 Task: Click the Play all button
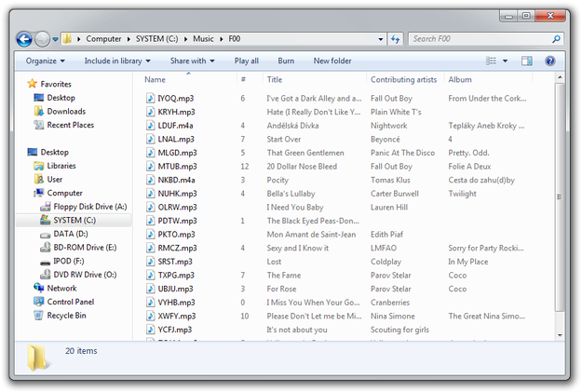(247, 61)
